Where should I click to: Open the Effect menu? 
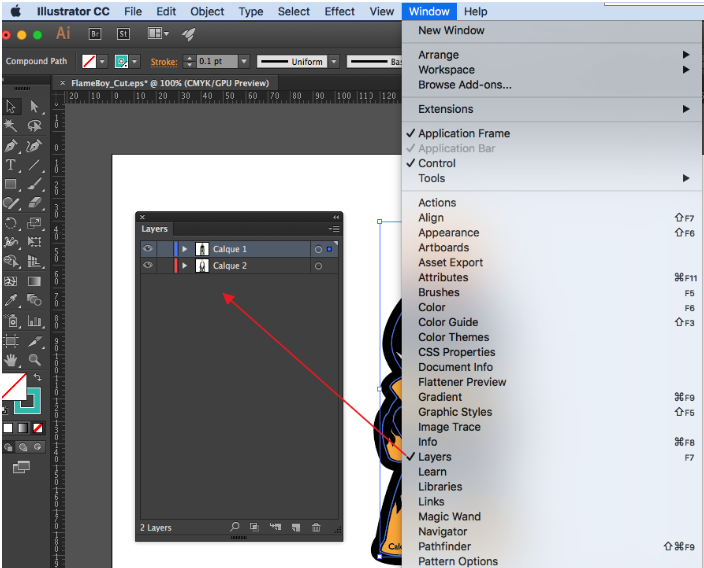tap(339, 12)
